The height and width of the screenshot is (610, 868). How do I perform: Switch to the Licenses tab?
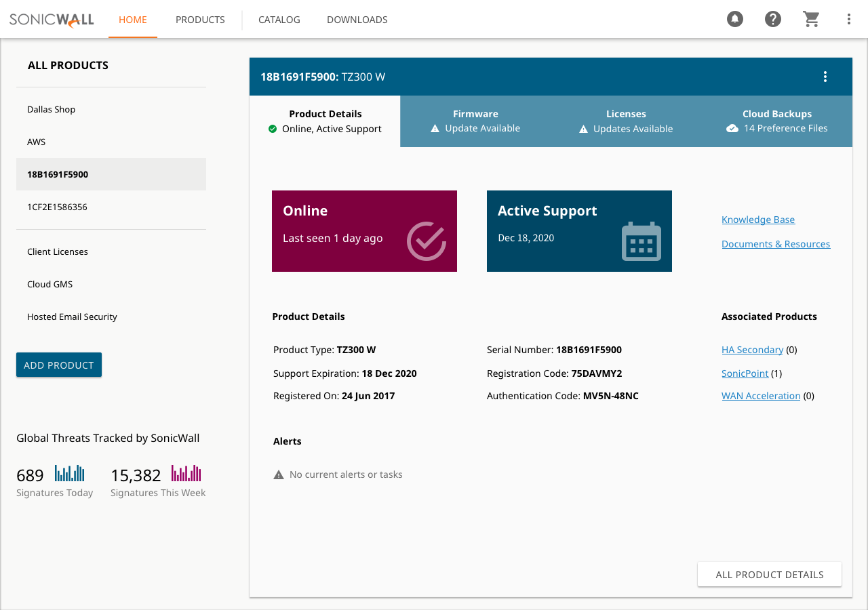click(626, 121)
